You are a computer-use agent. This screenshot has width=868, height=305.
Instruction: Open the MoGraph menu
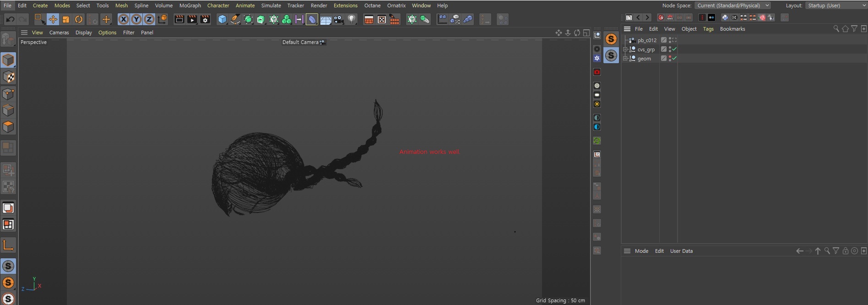coord(190,5)
